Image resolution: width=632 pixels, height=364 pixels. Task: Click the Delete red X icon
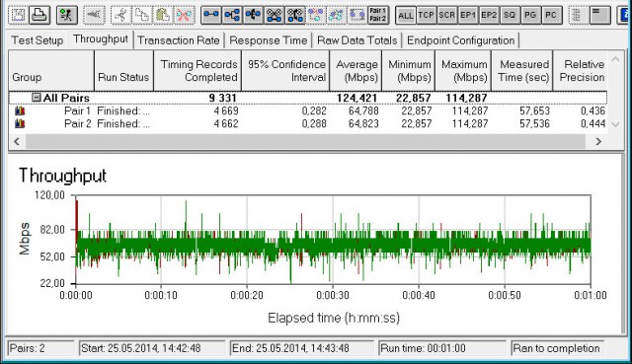coord(185,15)
